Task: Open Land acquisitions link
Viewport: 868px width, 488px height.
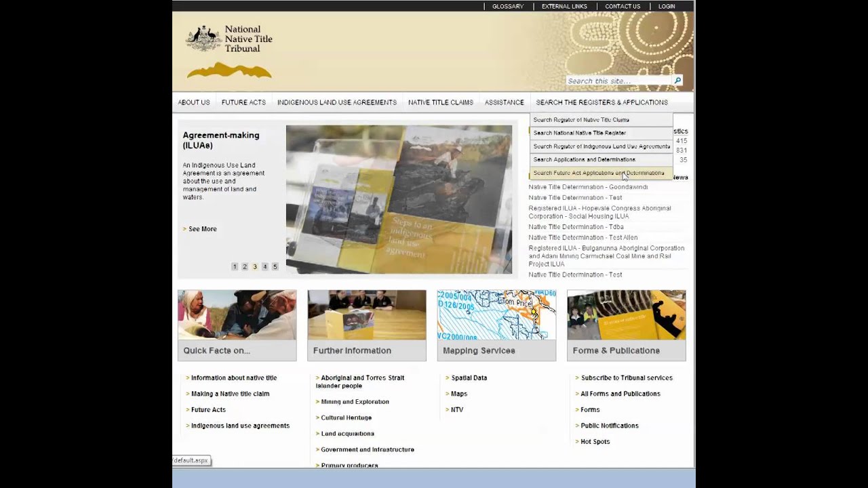Action: pyautogui.click(x=347, y=434)
